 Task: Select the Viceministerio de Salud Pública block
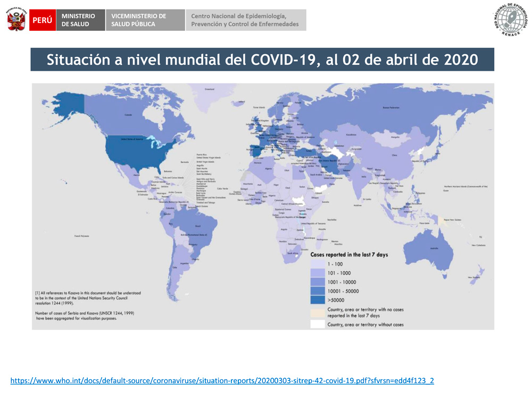(x=145, y=20)
